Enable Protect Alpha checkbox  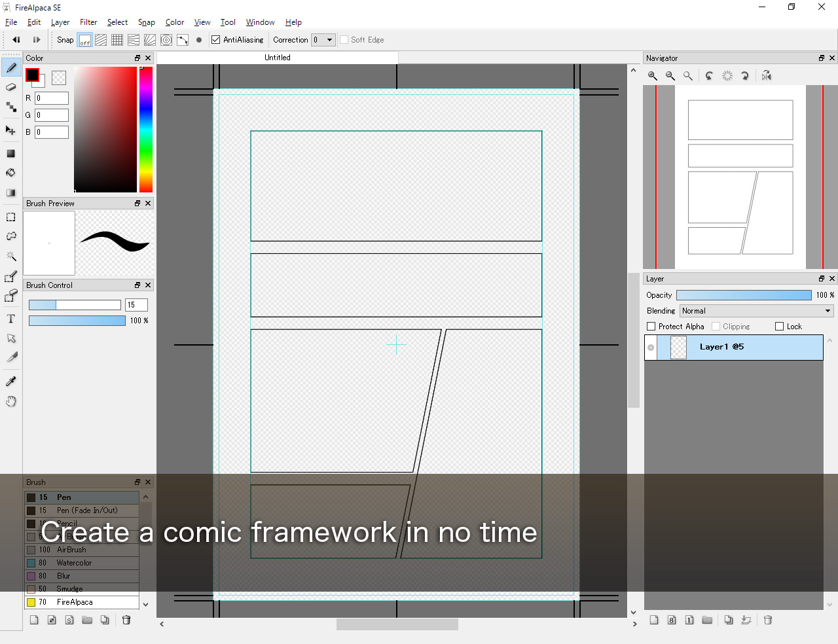point(651,327)
